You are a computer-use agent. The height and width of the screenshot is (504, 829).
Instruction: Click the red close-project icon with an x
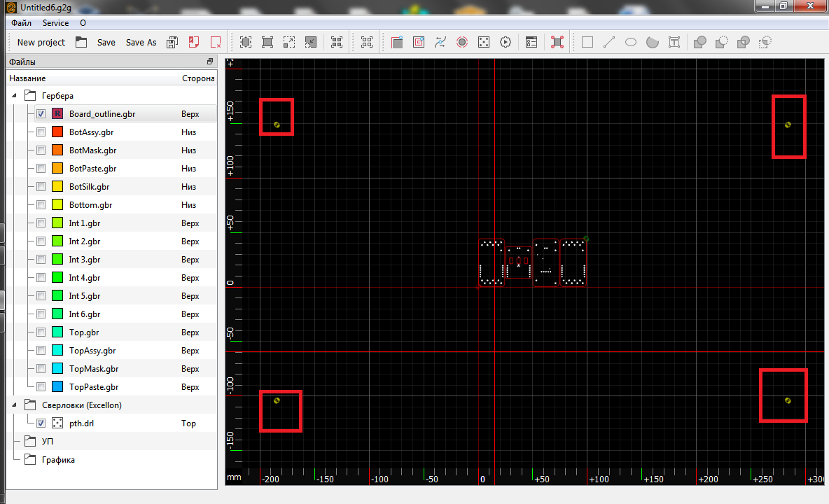coord(216,42)
